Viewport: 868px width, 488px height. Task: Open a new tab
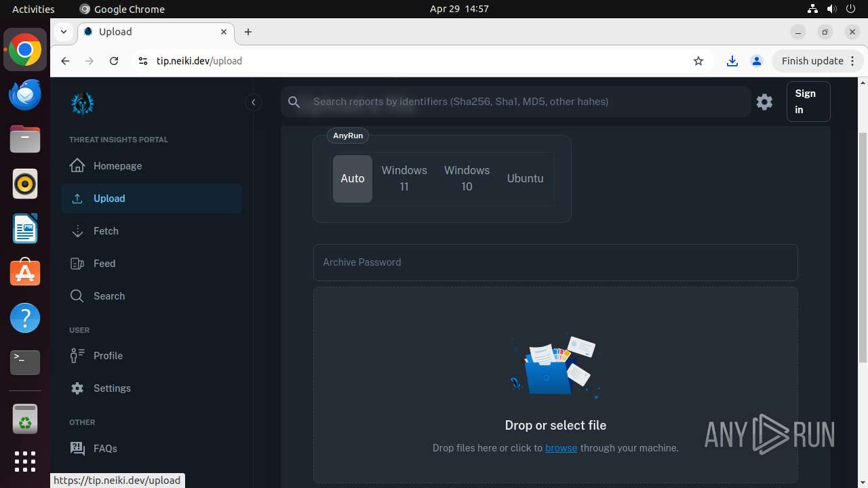tap(248, 32)
